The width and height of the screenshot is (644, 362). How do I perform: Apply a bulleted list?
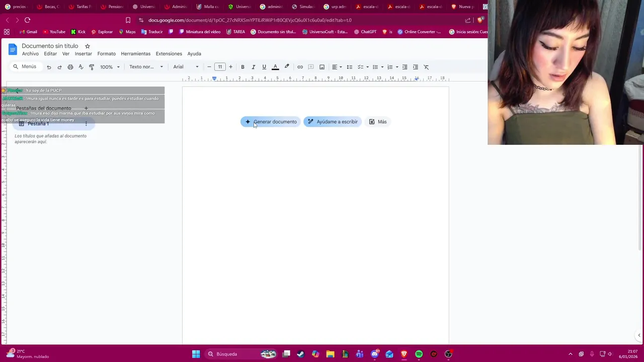click(x=375, y=67)
